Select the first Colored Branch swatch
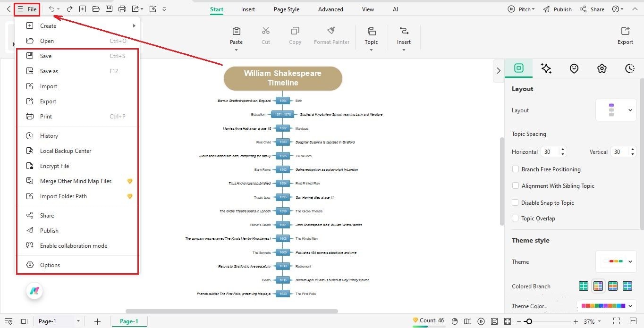This screenshot has width=644, height=328. (584, 286)
